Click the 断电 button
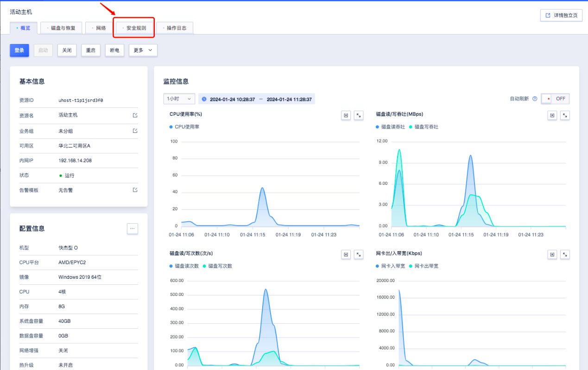This screenshot has height=370, width=588. pos(114,50)
